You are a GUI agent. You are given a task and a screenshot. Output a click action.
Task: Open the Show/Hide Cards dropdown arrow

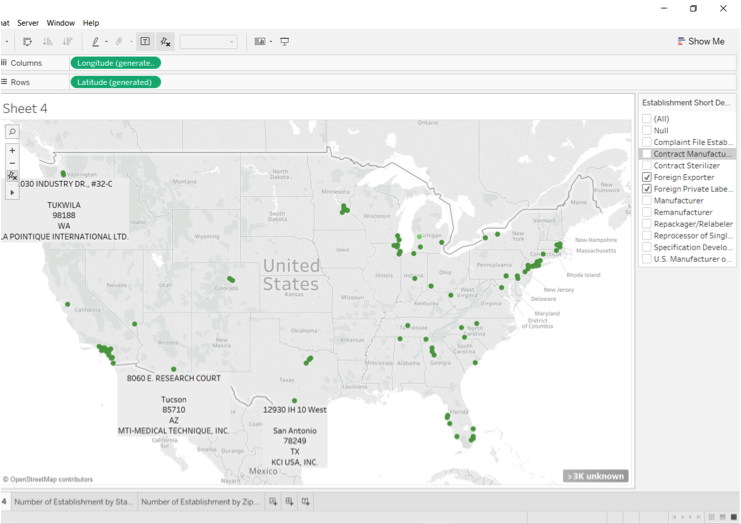(x=271, y=42)
